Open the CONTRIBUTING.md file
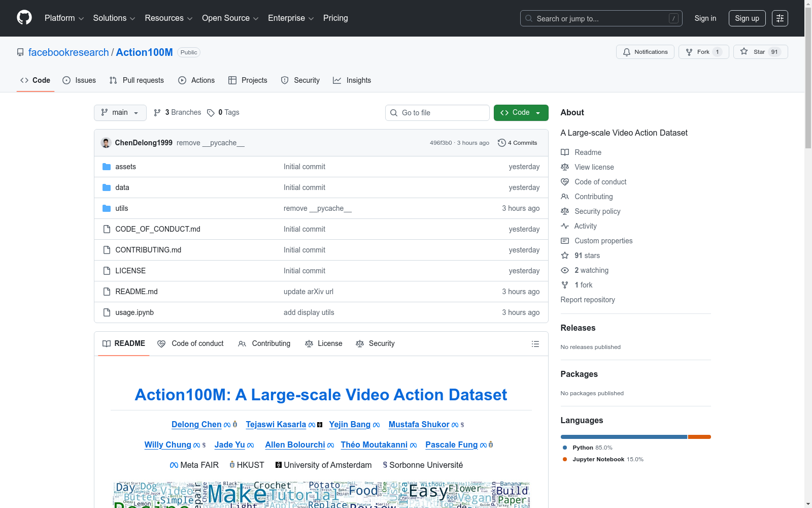812x508 pixels. pyautogui.click(x=148, y=250)
